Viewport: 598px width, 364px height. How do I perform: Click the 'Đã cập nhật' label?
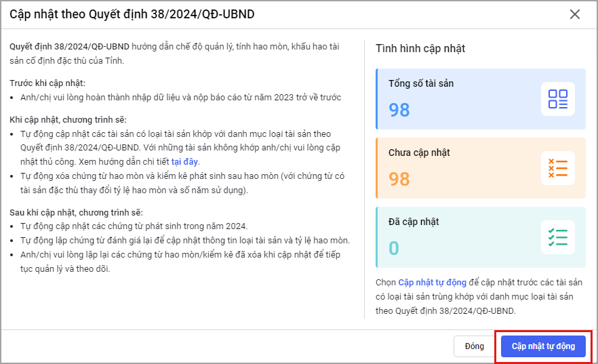click(414, 222)
